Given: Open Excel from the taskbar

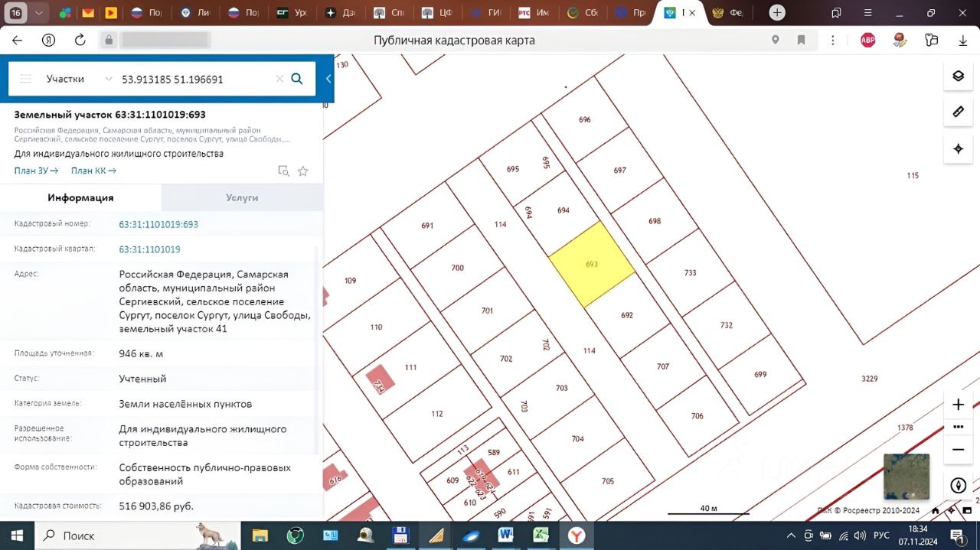Looking at the screenshot, I should tap(541, 535).
